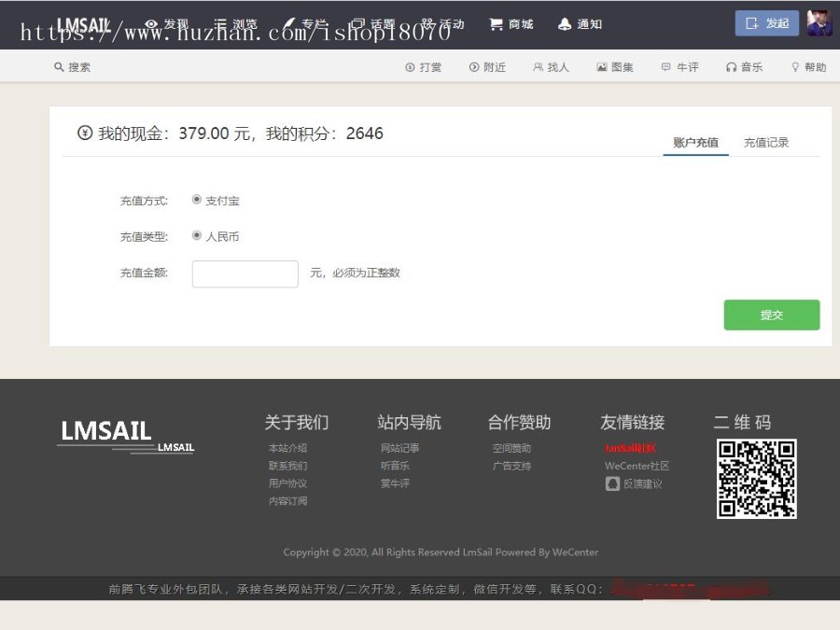Switch to the 账户充值 tab
The height and width of the screenshot is (630, 840).
(x=695, y=143)
